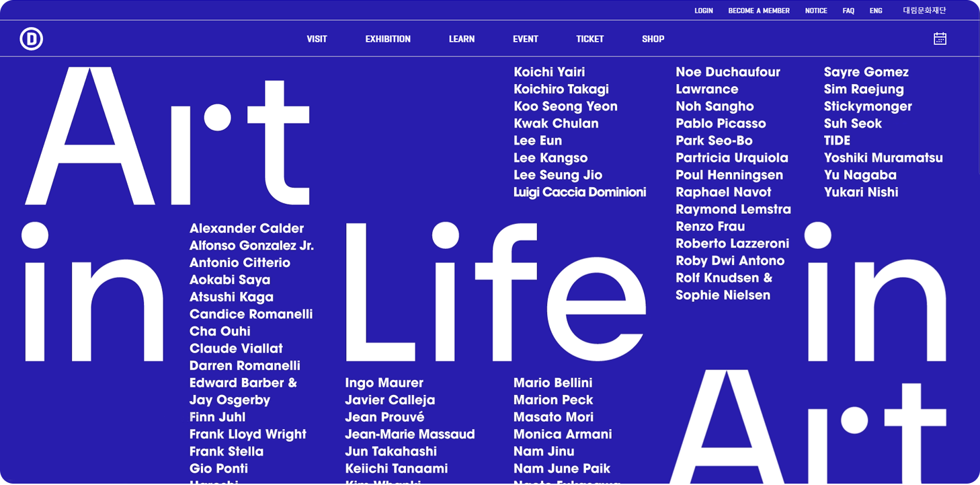Select artist name Alfonso Gonzalez Jr.

pyautogui.click(x=251, y=246)
